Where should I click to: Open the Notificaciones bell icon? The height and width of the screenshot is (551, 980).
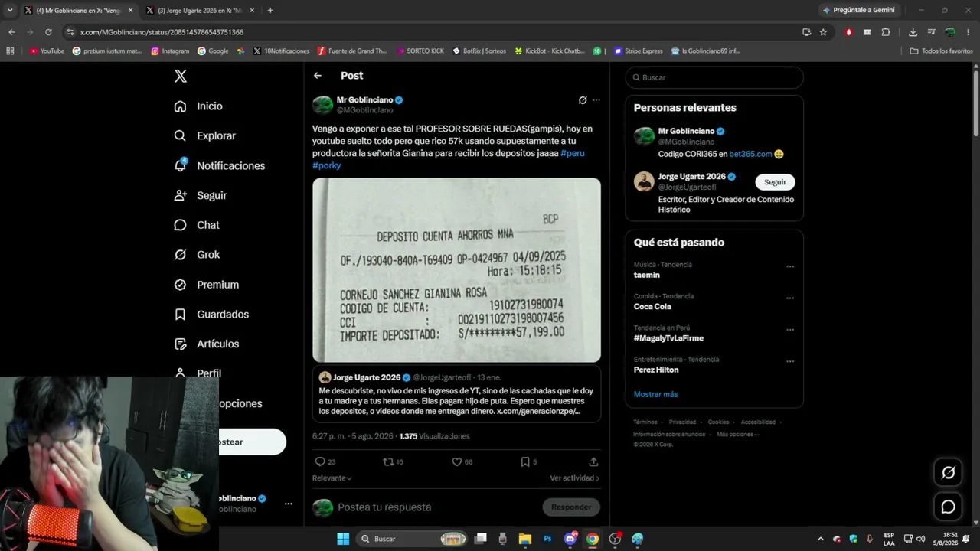pyautogui.click(x=180, y=165)
